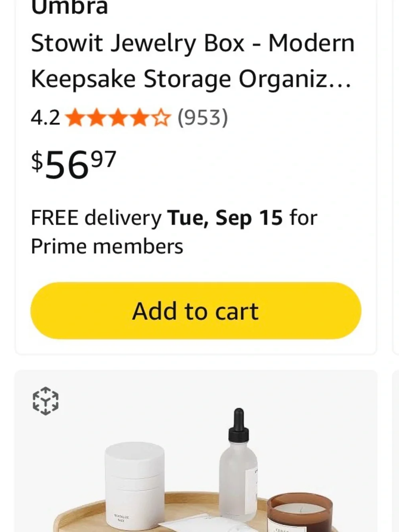Click the FREE delivery text
The width and height of the screenshot is (399, 532).
pyautogui.click(x=96, y=218)
